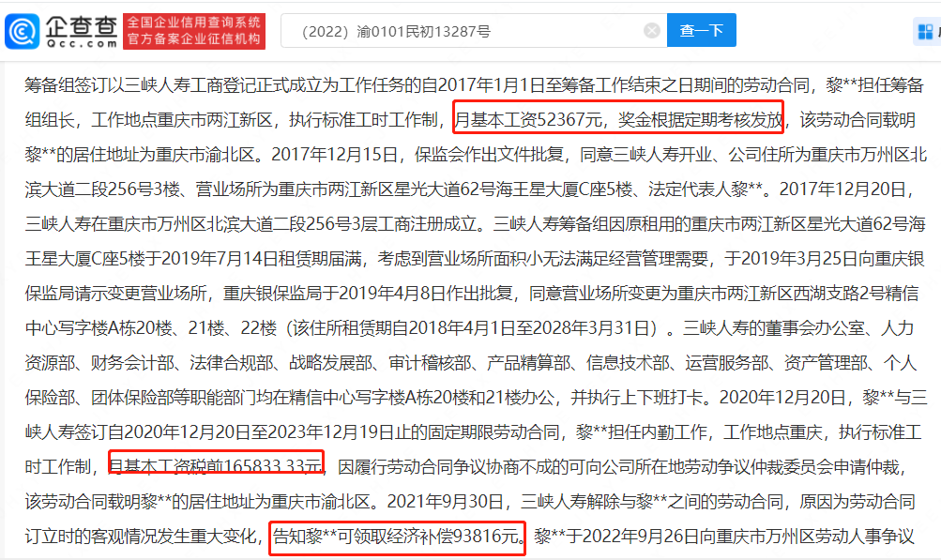Click the text 2019年7月14日租赁期届满

(262, 259)
